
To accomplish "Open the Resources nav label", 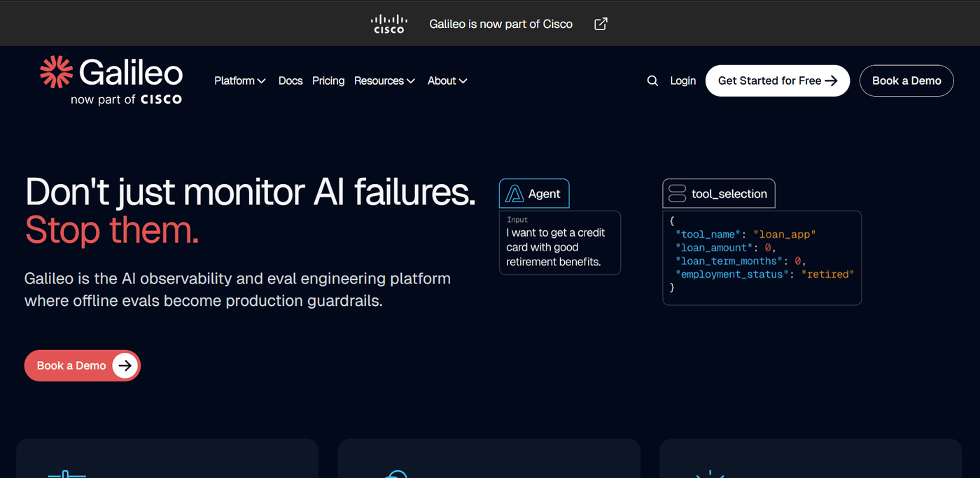I will point(379,80).
